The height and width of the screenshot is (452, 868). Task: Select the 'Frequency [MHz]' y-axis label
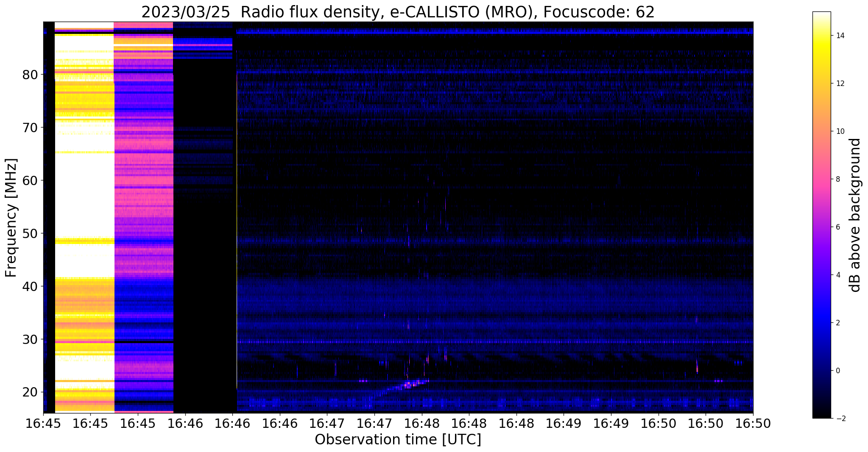(x=11, y=218)
